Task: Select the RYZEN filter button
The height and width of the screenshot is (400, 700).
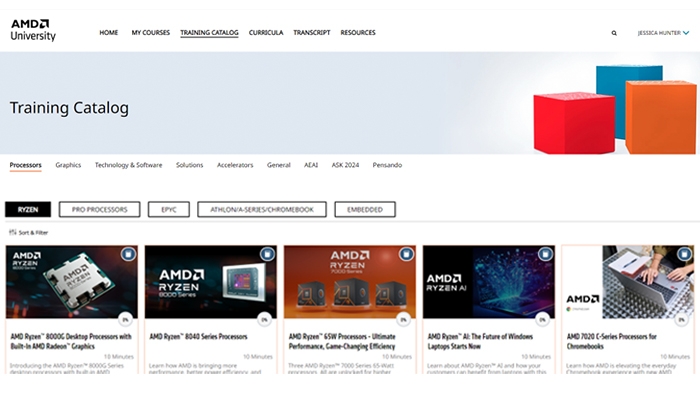Action: point(28,209)
